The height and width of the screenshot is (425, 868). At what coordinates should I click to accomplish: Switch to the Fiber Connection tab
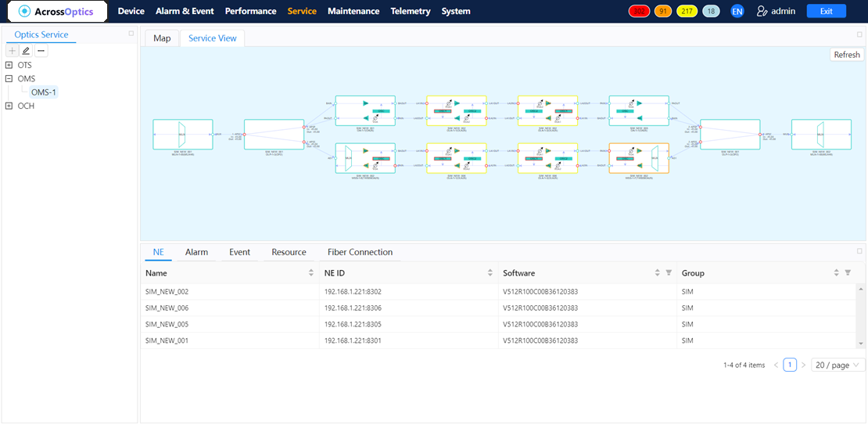pyautogui.click(x=360, y=252)
